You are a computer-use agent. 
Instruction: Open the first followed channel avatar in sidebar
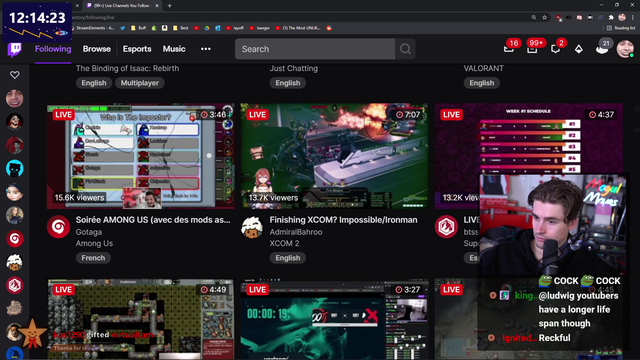tap(15, 98)
